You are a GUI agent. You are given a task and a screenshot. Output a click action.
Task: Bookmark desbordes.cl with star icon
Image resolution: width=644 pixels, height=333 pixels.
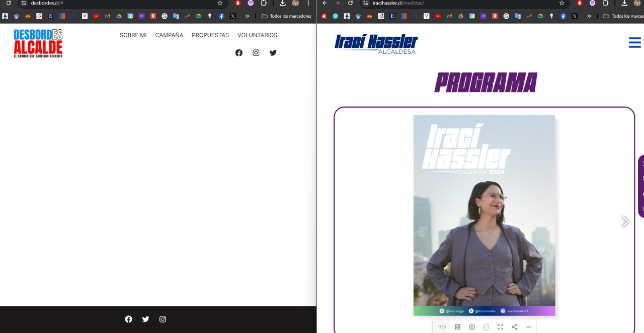220,3
